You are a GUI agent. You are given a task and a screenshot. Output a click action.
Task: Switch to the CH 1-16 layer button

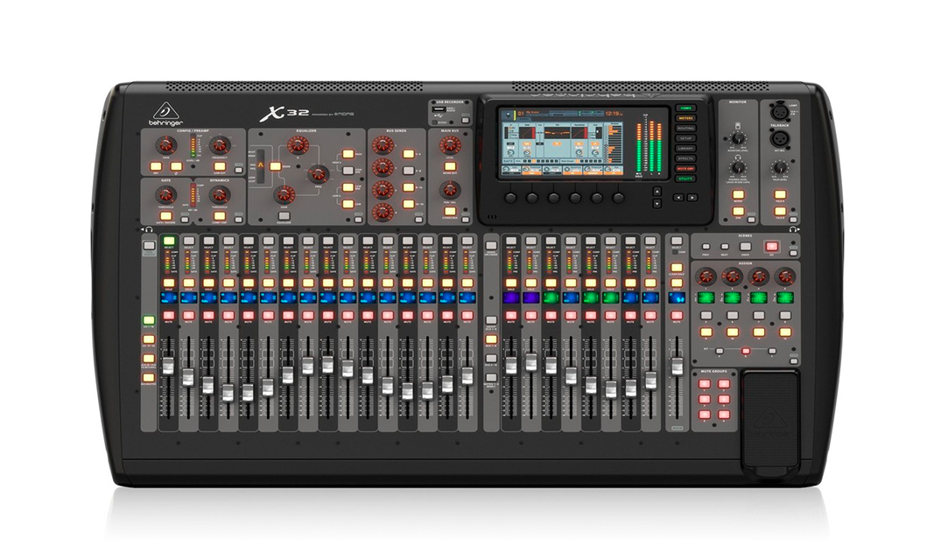(x=148, y=320)
